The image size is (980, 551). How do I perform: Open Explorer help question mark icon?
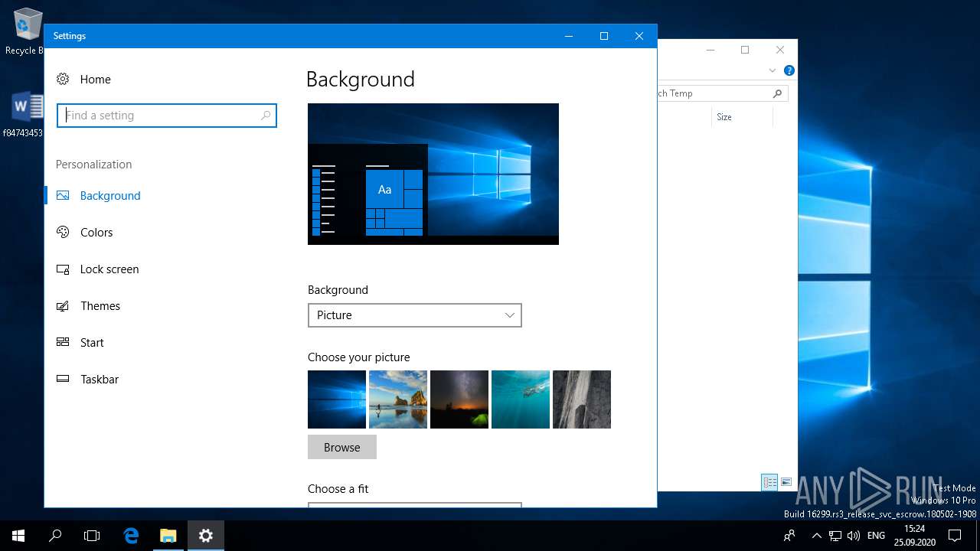pyautogui.click(x=789, y=70)
